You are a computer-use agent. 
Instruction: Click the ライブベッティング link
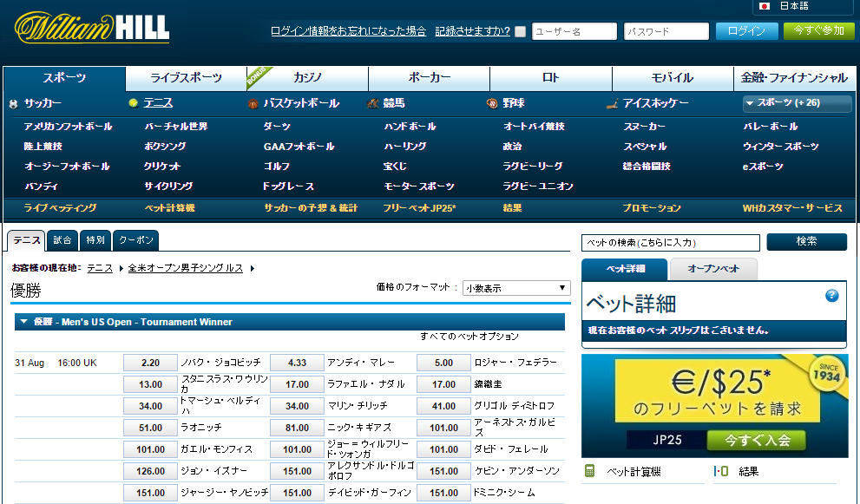61,208
